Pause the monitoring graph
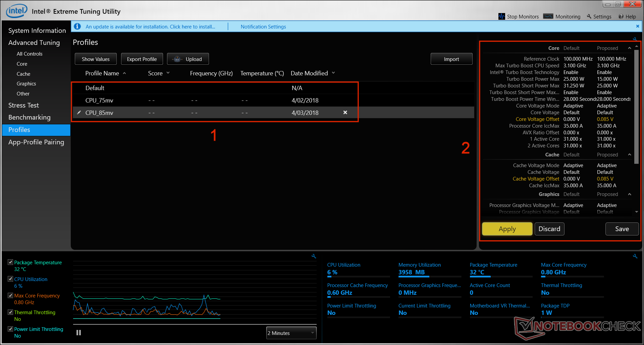The height and width of the screenshot is (345, 644). tap(78, 333)
